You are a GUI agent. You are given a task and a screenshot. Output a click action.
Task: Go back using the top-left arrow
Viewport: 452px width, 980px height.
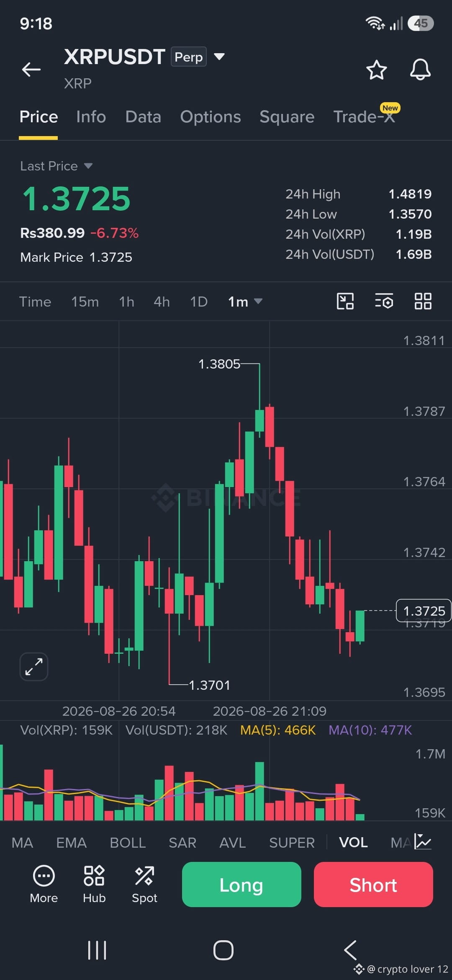point(31,70)
